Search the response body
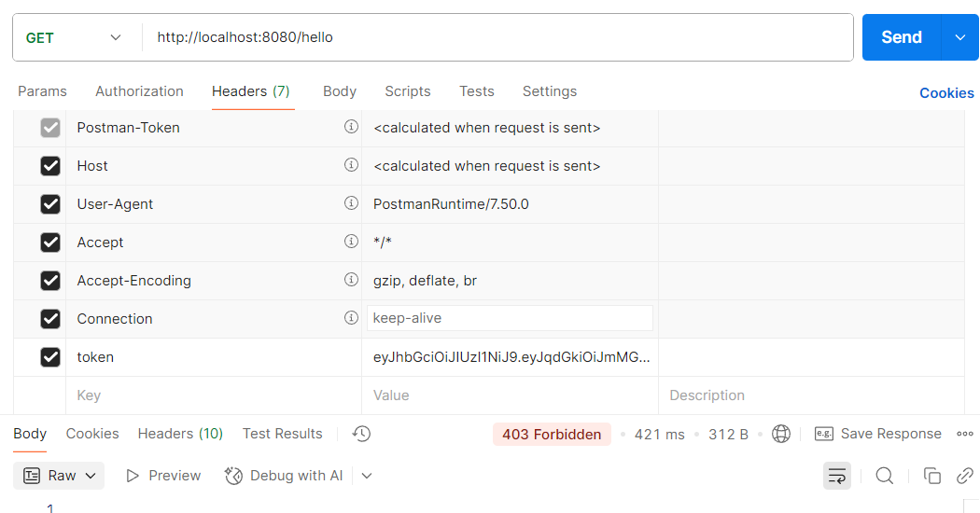980x513 pixels. click(x=884, y=476)
